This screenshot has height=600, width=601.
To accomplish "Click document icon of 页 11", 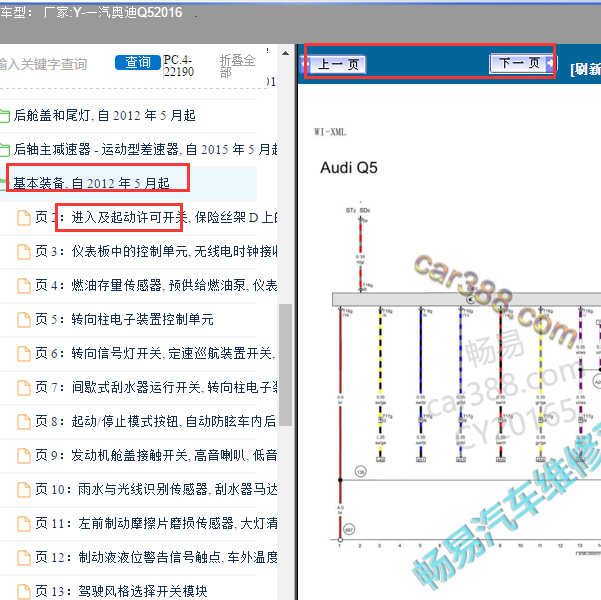I will point(24,523).
